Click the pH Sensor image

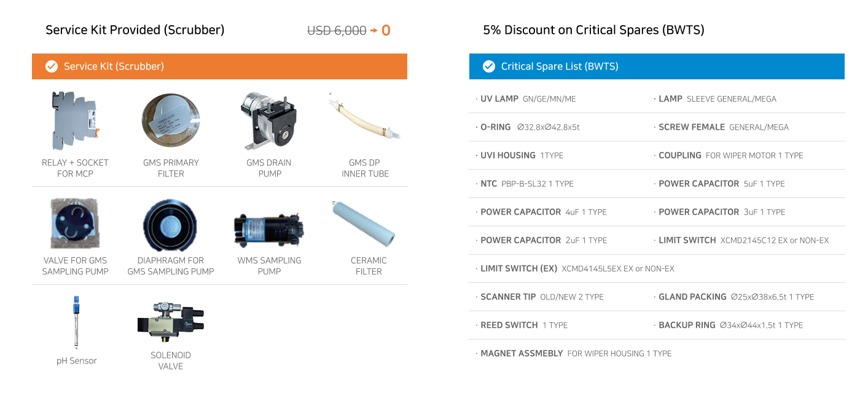76,322
